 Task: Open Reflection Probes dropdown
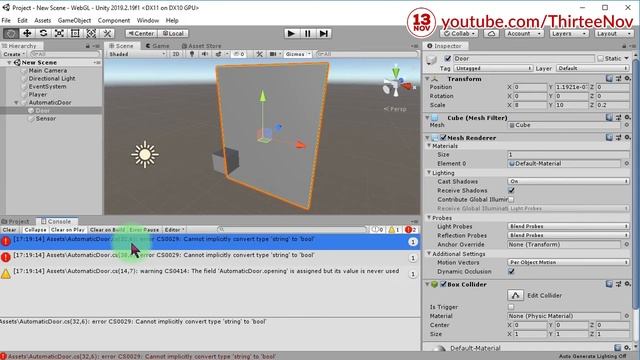tap(568, 235)
